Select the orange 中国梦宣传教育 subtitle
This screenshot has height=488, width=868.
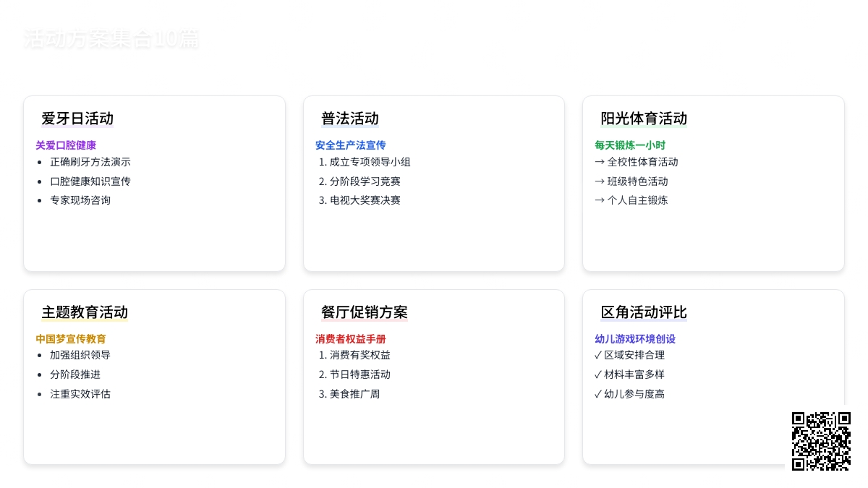point(71,339)
